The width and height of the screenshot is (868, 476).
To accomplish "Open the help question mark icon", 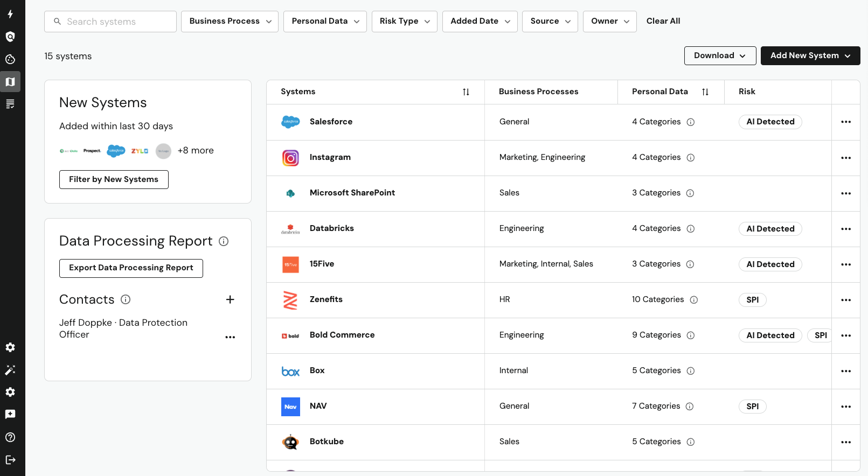I will pos(10,437).
